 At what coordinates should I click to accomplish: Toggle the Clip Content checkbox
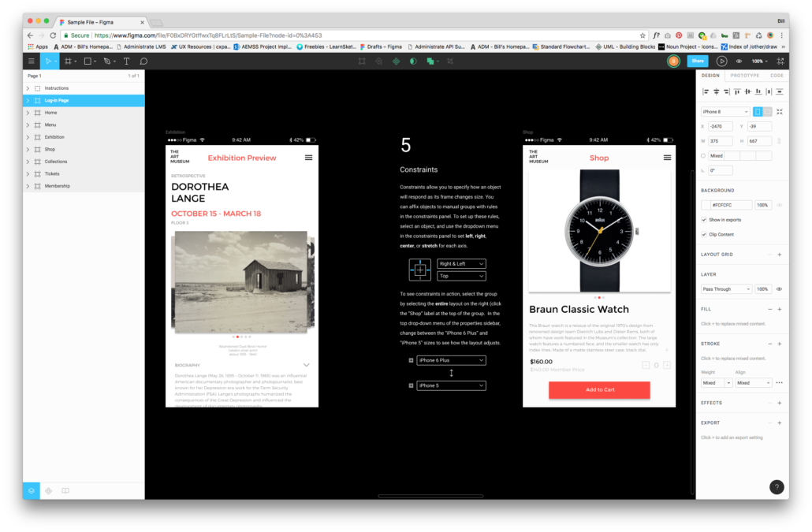pyautogui.click(x=704, y=234)
